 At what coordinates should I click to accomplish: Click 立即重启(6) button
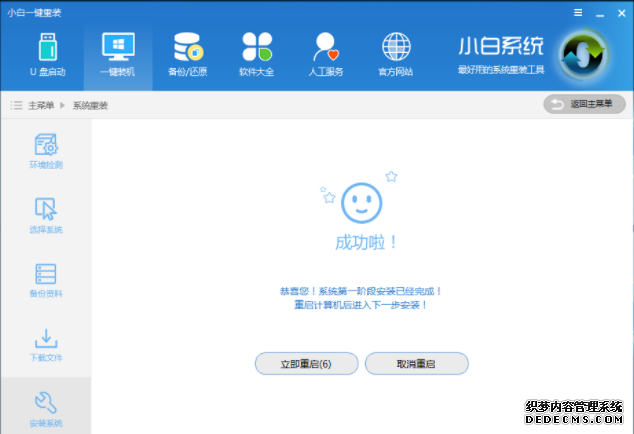(x=306, y=364)
